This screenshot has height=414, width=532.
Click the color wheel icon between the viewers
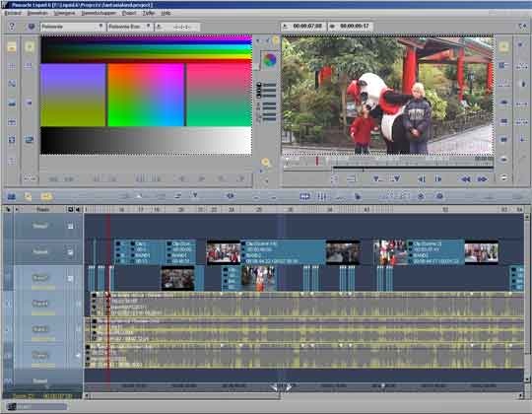tap(269, 60)
